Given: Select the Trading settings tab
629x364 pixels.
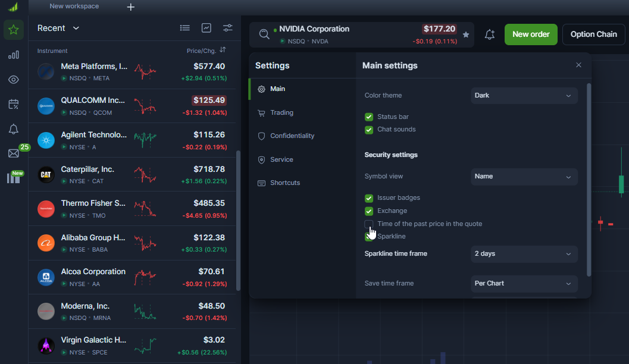Looking at the screenshot, I should 281,112.
